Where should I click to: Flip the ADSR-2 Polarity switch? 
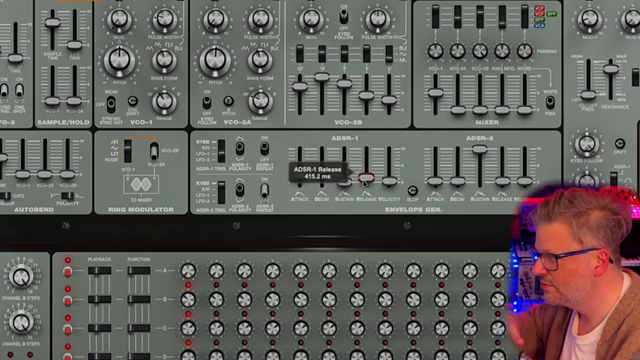pos(240,190)
